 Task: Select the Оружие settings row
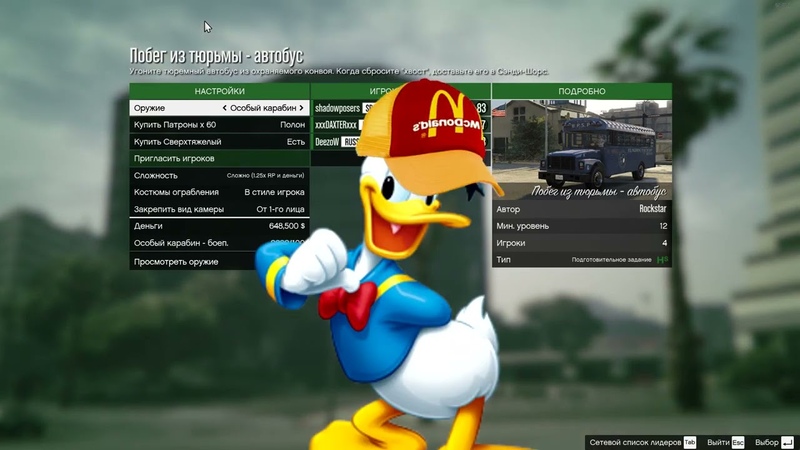(x=219, y=108)
